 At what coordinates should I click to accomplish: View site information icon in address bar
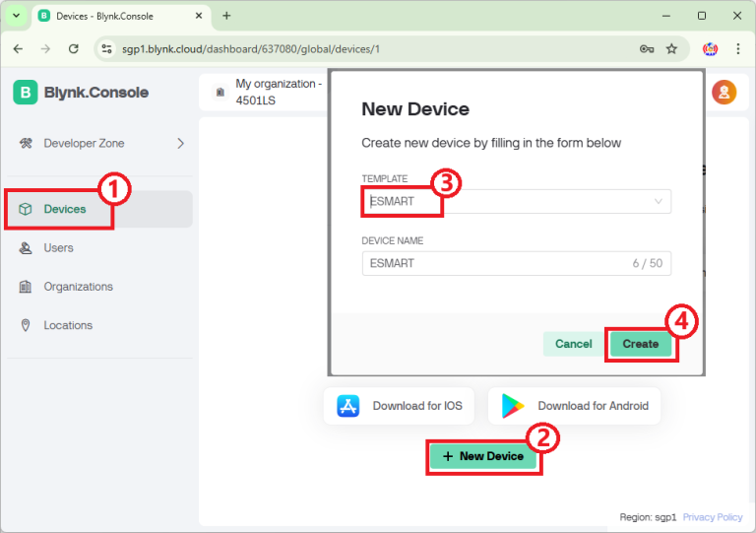coord(107,48)
